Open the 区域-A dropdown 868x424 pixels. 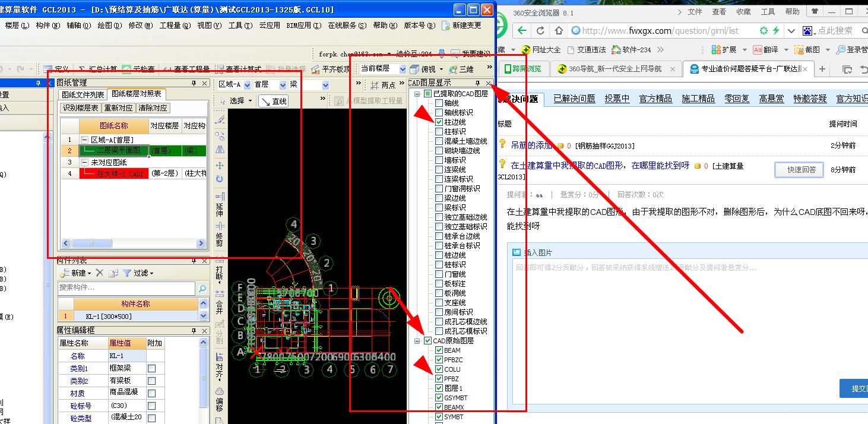[247, 85]
